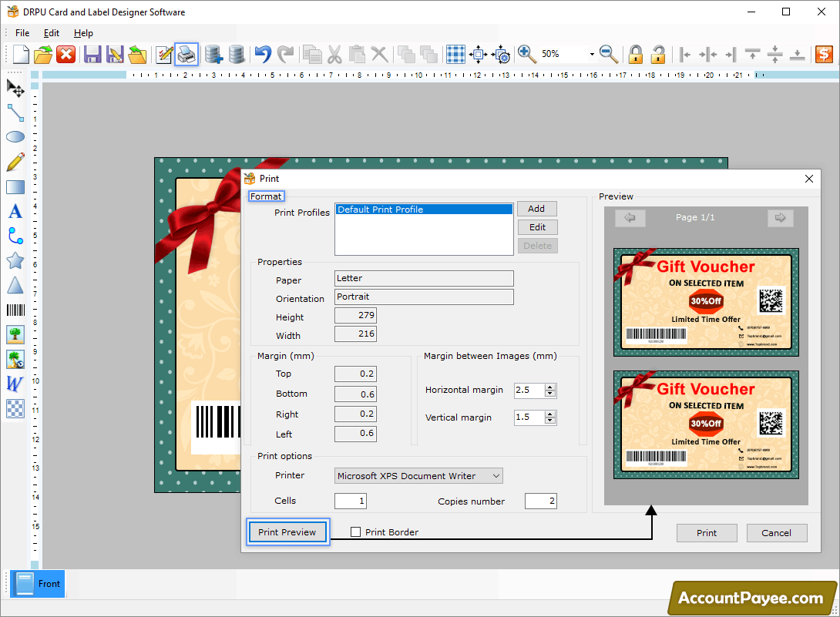
Task: Open the Help menu
Action: tap(83, 33)
